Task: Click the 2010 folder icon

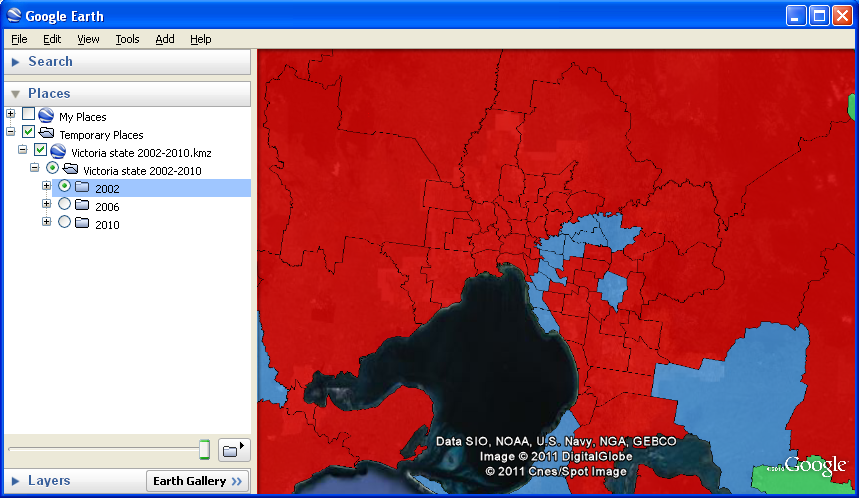Action: 82,224
